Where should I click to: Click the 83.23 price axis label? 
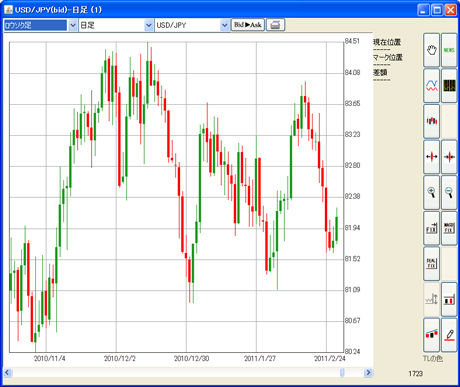[352, 134]
